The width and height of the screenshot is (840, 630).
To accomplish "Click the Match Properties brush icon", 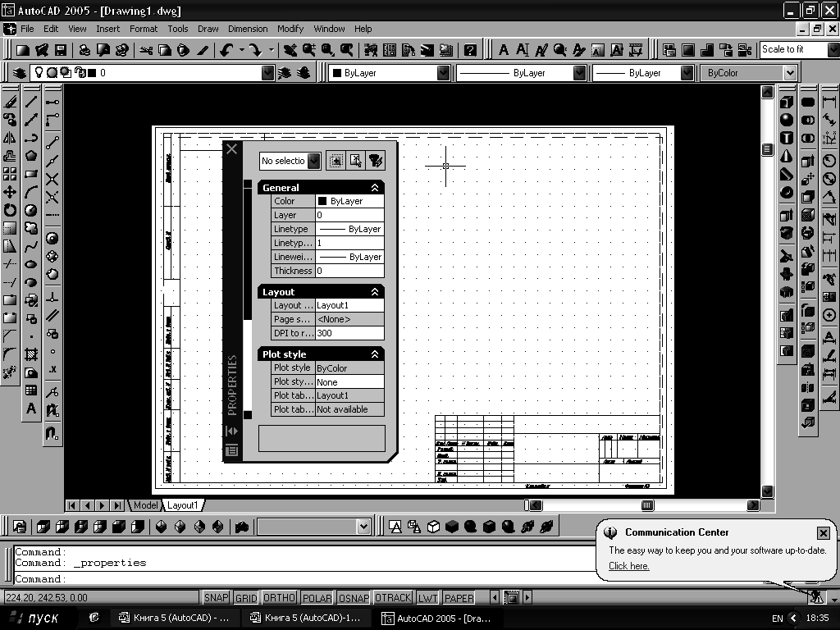I will pyautogui.click(x=202, y=50).
